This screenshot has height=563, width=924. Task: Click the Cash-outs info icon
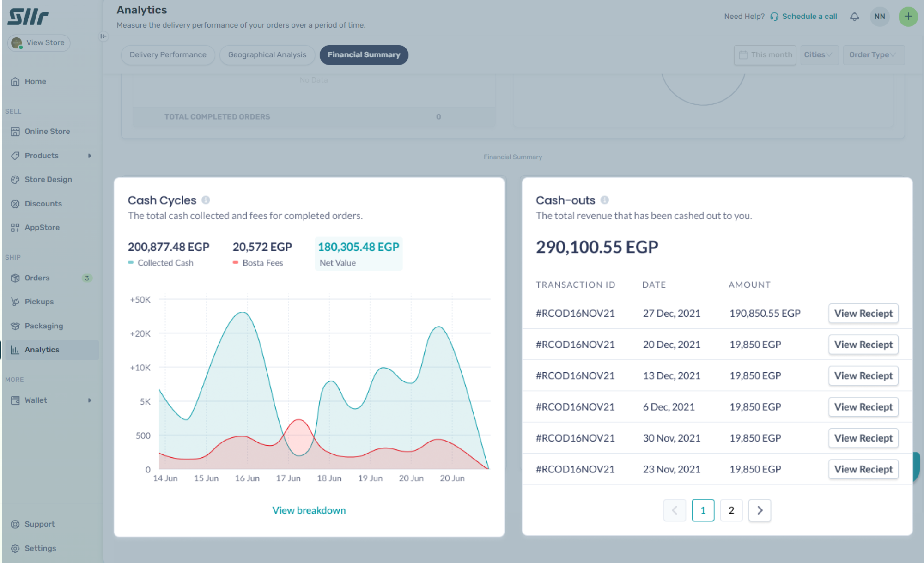604,200
